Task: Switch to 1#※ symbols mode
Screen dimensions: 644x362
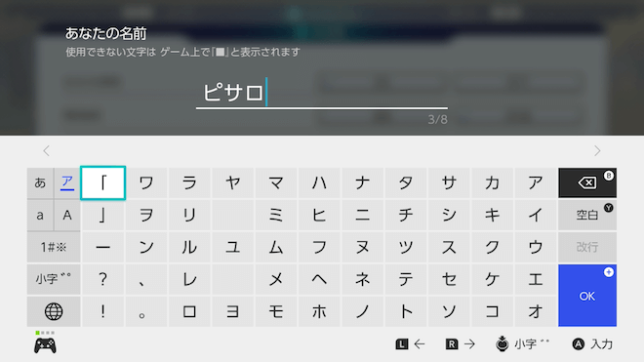Action: pos(54,247)
